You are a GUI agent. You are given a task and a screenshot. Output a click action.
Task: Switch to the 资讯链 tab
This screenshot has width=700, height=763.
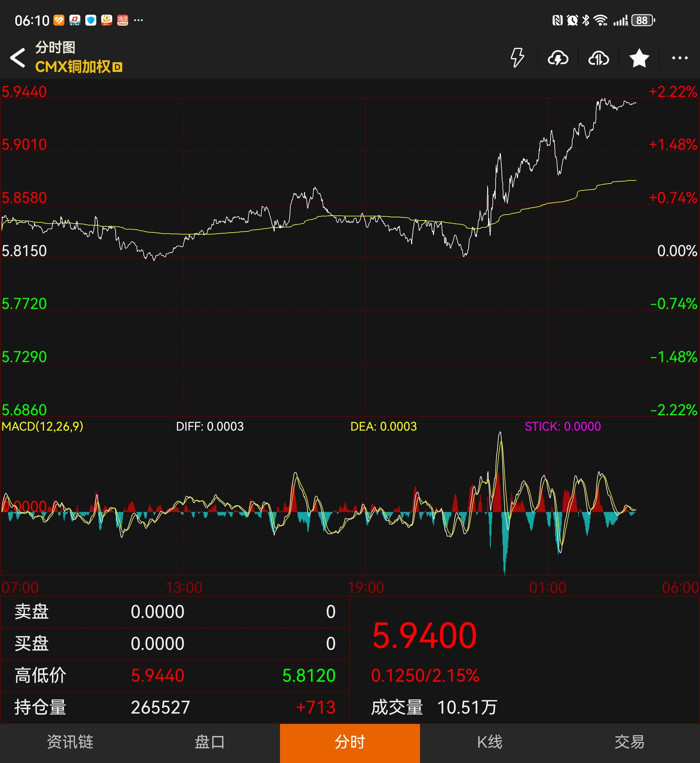[x=70, y=742]
